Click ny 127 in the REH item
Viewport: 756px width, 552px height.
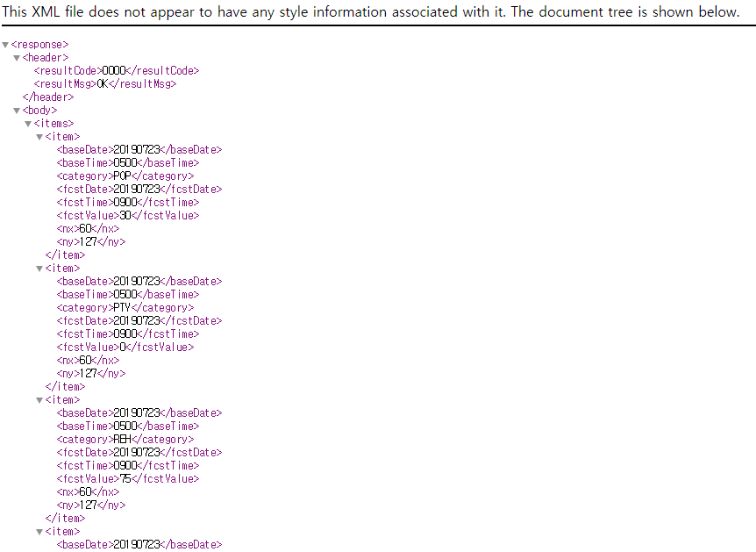(x=91, y=505)
